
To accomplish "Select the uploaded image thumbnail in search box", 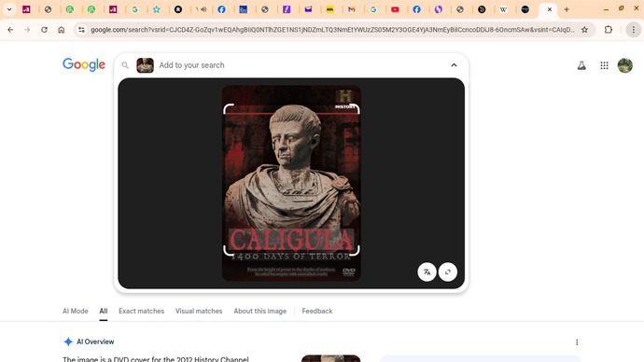I will 145,65.
